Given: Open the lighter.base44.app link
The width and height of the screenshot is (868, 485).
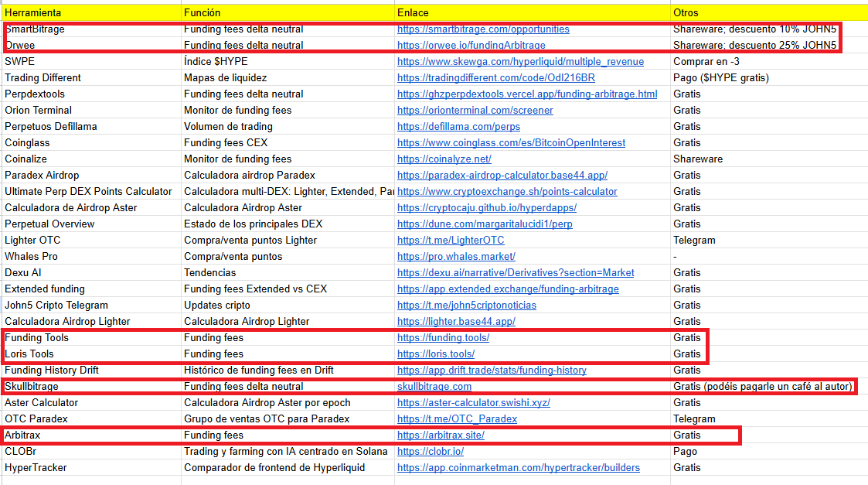Looking at the screenshot, I should pos(456,322).
